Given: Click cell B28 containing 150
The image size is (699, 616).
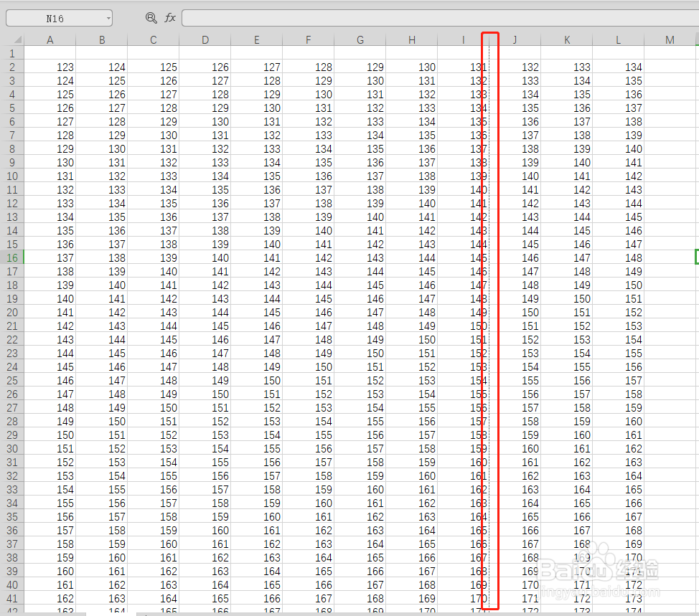Looking at the screenshot, I should (102, 422).
